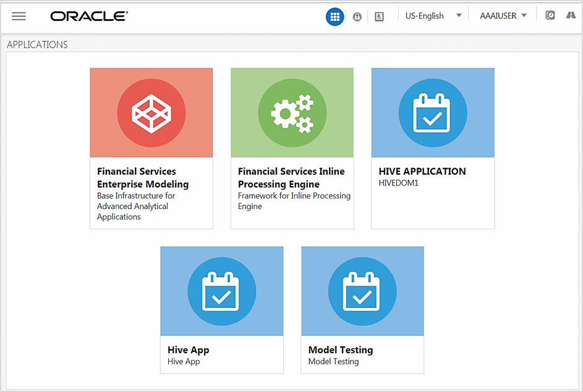Select the HIVE APPLICATION title
This screenshot has width=583, height=392.
point(422,171)
